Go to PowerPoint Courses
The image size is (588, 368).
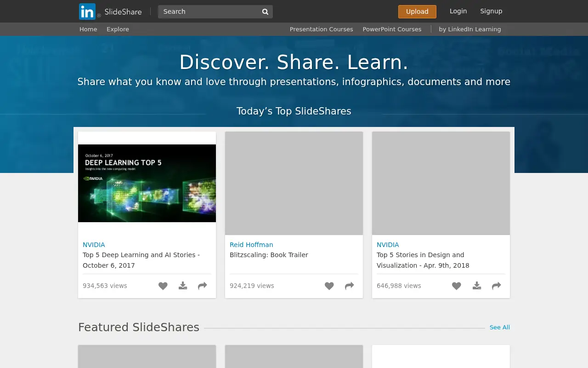[x=392, y=29]
